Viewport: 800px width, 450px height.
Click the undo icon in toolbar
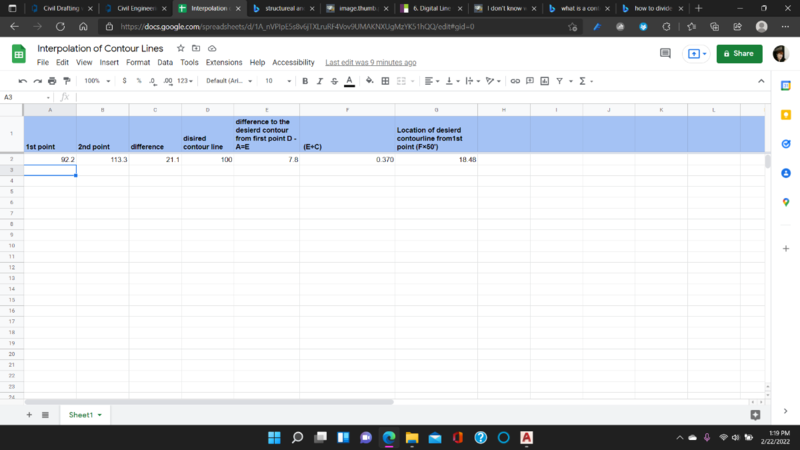point(23,81)
